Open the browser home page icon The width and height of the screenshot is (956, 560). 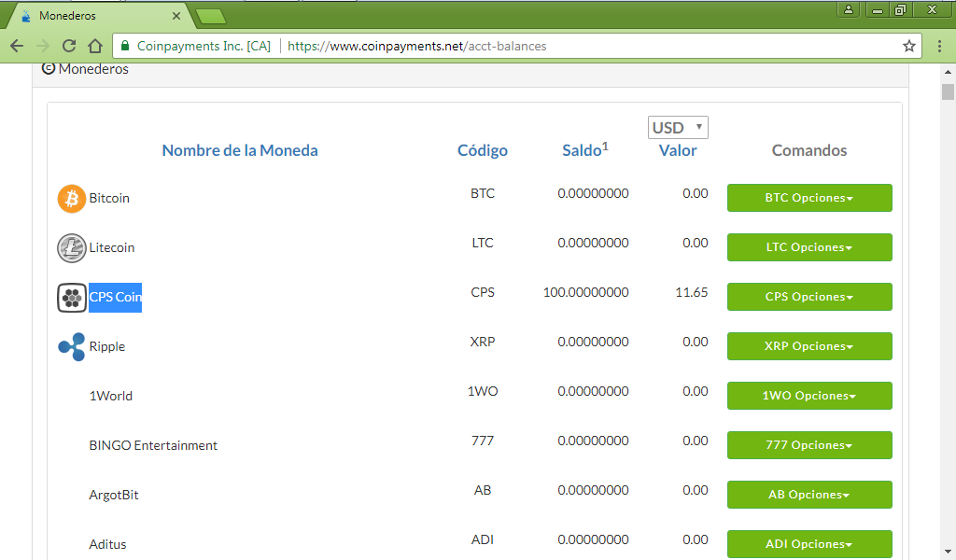(x=95, y=46)
